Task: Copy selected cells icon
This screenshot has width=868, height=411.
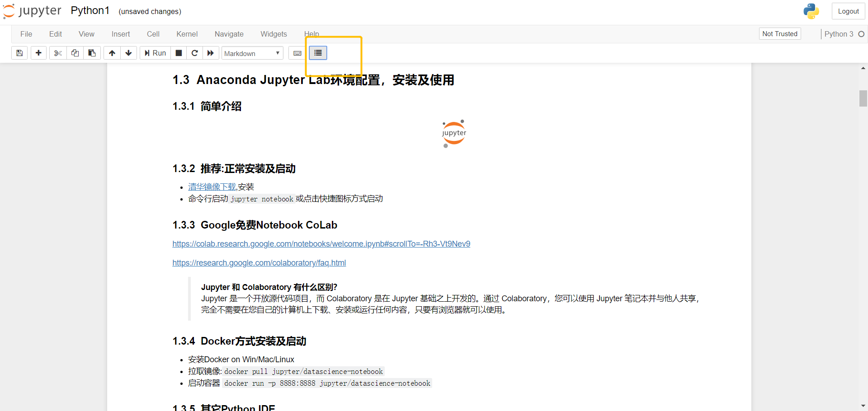Action: click(75, 53)
